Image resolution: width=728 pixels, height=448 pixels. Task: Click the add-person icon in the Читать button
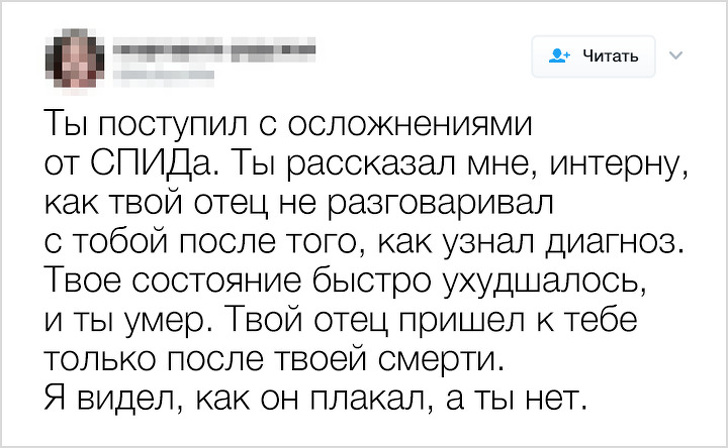tap(556, 57)
